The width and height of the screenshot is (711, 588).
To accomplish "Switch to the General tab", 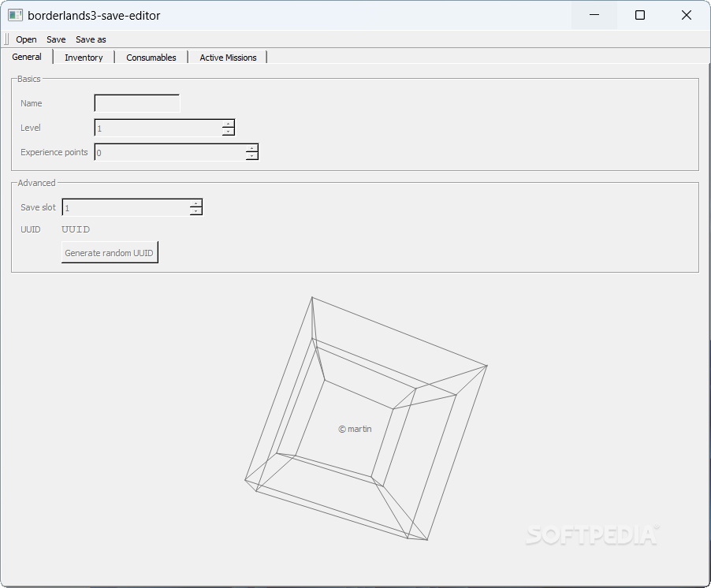I will click(x=27, y=57).
